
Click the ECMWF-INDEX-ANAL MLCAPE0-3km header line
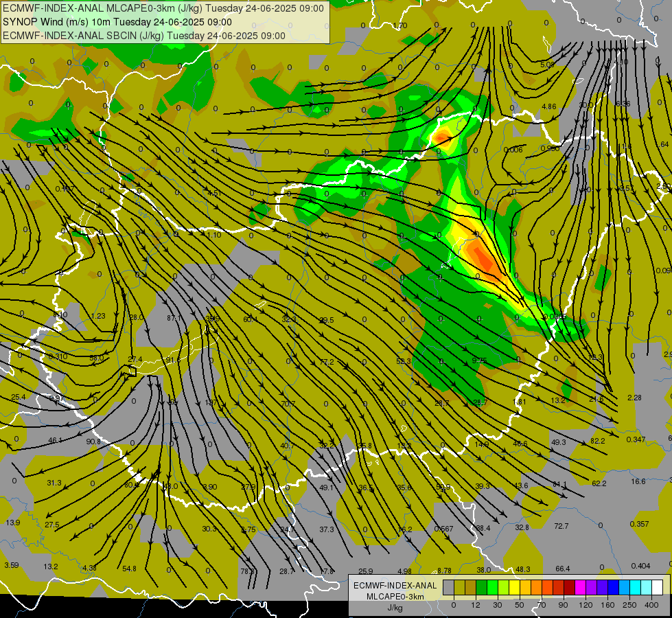click(163, 8)
